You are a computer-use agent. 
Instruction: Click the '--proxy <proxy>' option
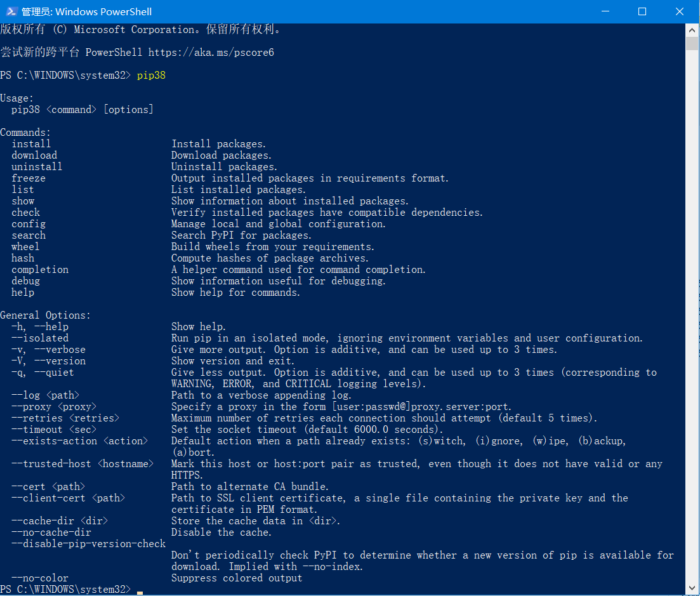tap(54, 407)
